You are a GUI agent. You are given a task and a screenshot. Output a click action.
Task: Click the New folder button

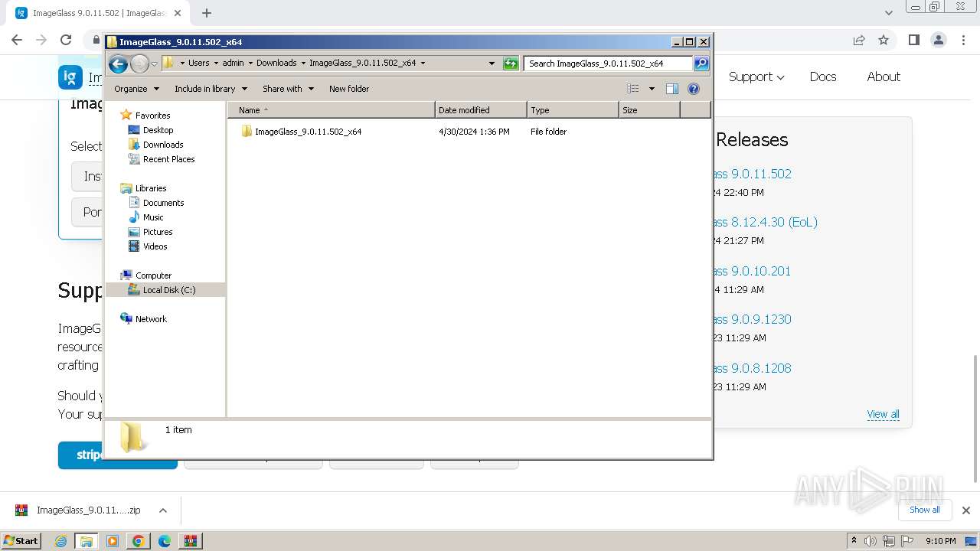pyautogui.click(x=349, y=89)
